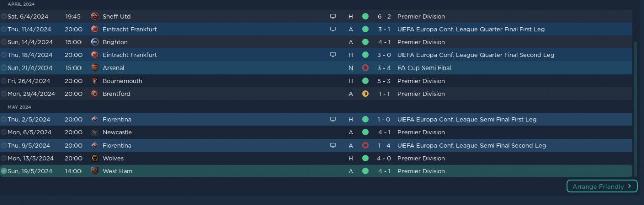The height and width of the screenshot is (205, 644).
Task: Click the Sheff Utd club badge
Action: click(94, 16)
